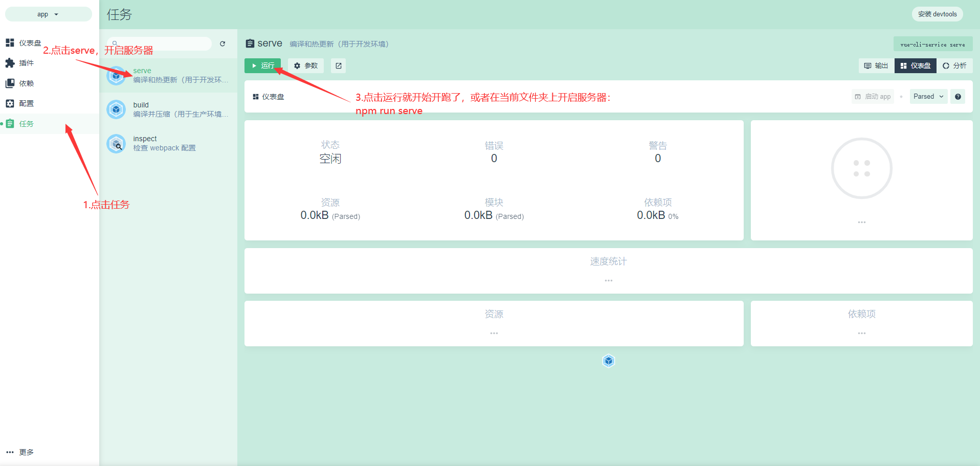Viewport: 980px width, 466px height.
Task: Click the build task icon
Action: click(x=116, y=109)
